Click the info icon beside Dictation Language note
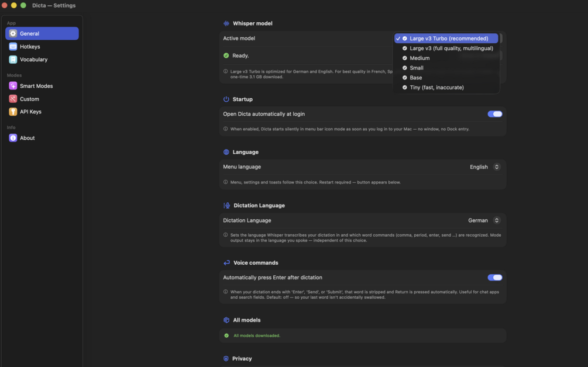This screenshot has height=367, width=588. pos(225,235)
